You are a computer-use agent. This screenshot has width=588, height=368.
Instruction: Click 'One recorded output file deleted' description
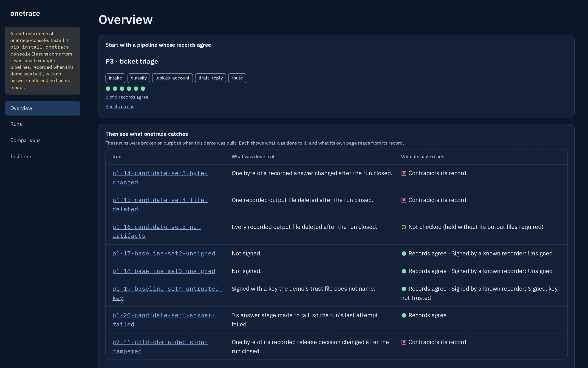tap(302, 200)
